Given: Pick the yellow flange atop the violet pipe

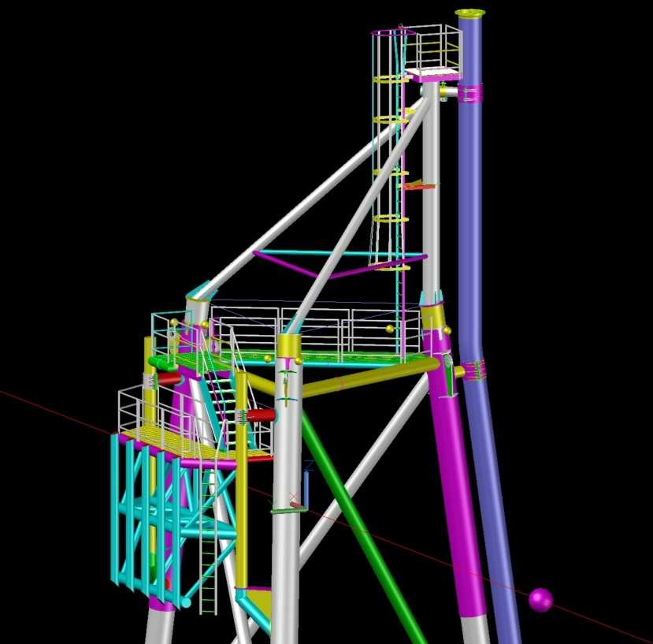Looking at the screenshot, I should (x=469, y=13).
